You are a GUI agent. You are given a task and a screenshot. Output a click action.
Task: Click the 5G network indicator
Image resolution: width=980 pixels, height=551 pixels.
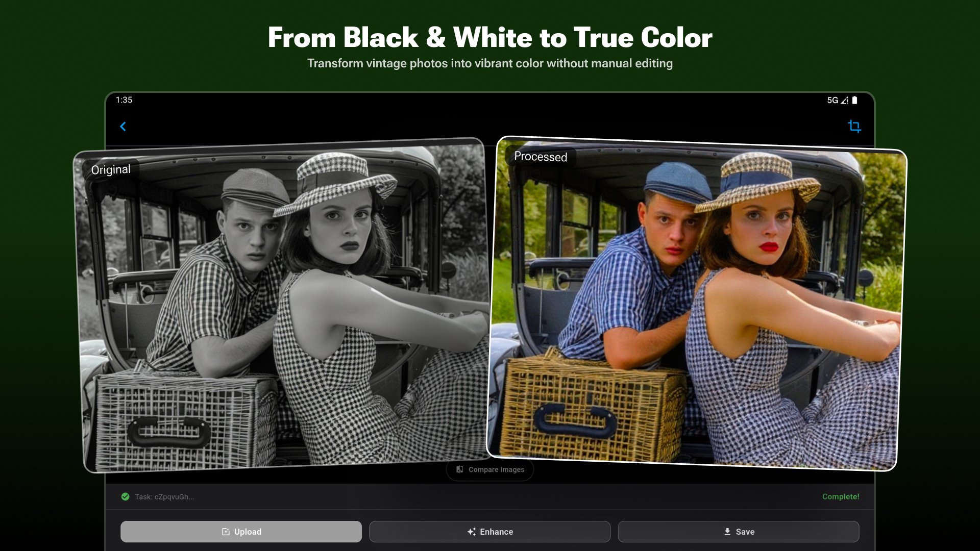click(x=832, y=100)
